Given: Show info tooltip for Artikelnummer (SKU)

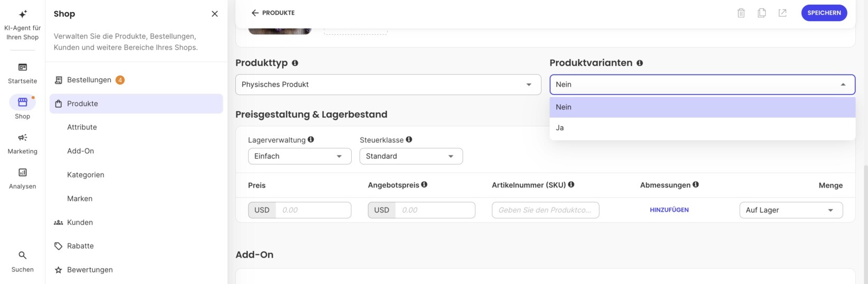Looking at the screenshot, I should [x=571, y=184].
